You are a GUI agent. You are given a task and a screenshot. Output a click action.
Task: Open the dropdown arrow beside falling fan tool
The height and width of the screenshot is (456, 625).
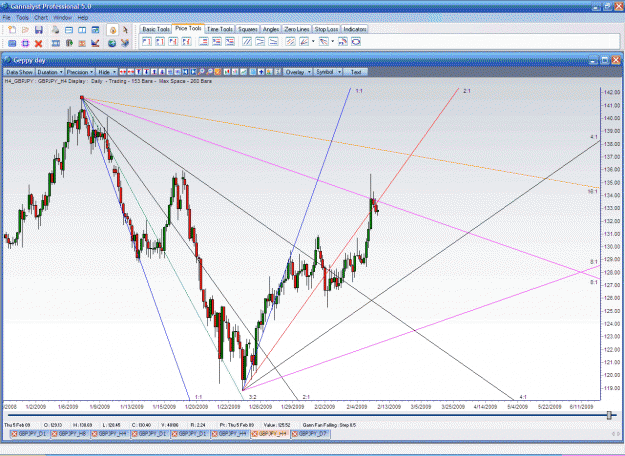[x=332, y=41]
